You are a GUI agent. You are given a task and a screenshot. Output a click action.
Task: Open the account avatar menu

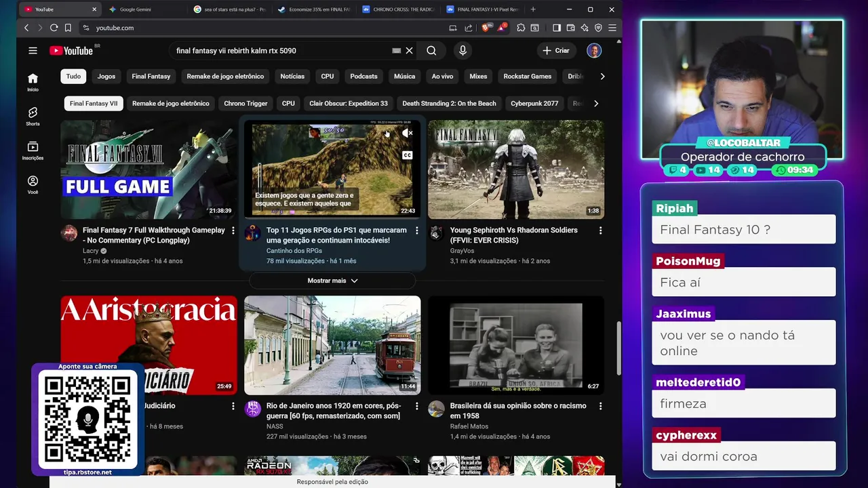pos(594,51)
